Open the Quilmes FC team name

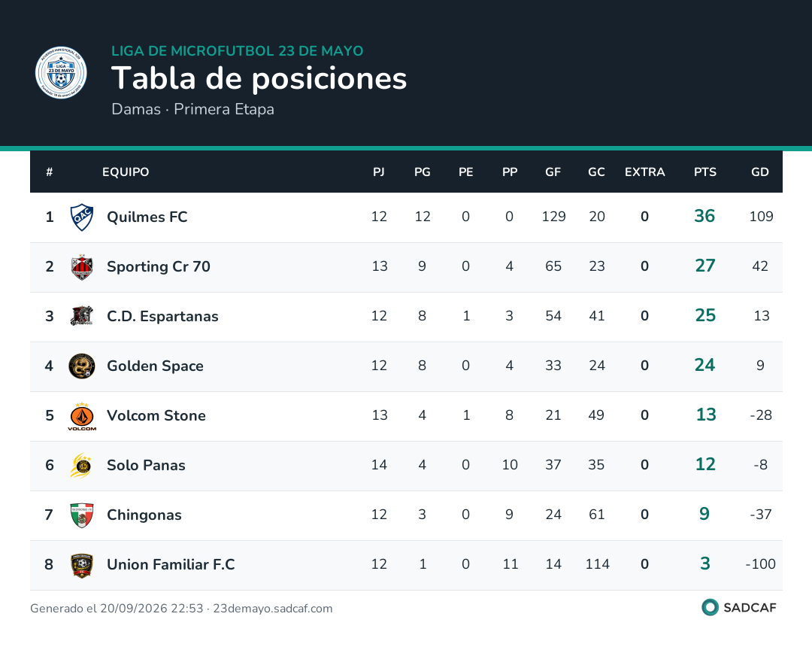coord(147,217)
